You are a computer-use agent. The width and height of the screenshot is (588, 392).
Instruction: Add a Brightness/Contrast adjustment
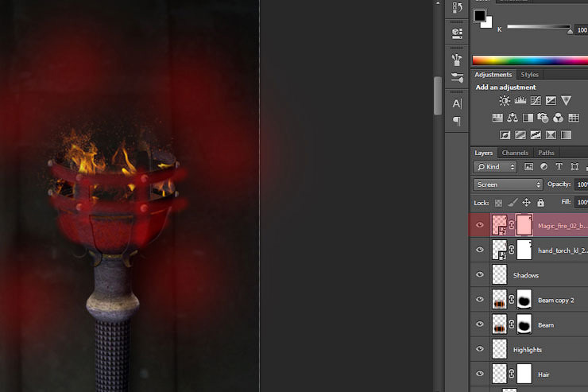coord(505,101)
